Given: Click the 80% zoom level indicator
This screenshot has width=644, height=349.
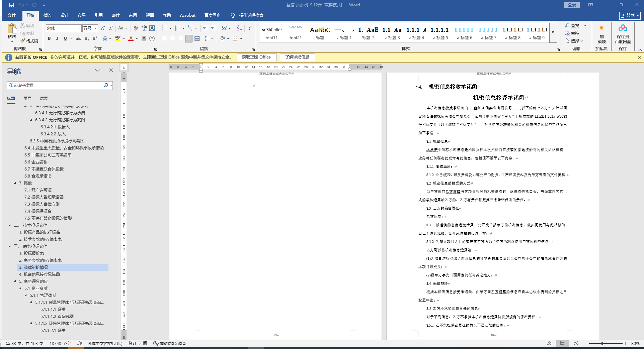Looking at the screenshot, I should [635, 343].
